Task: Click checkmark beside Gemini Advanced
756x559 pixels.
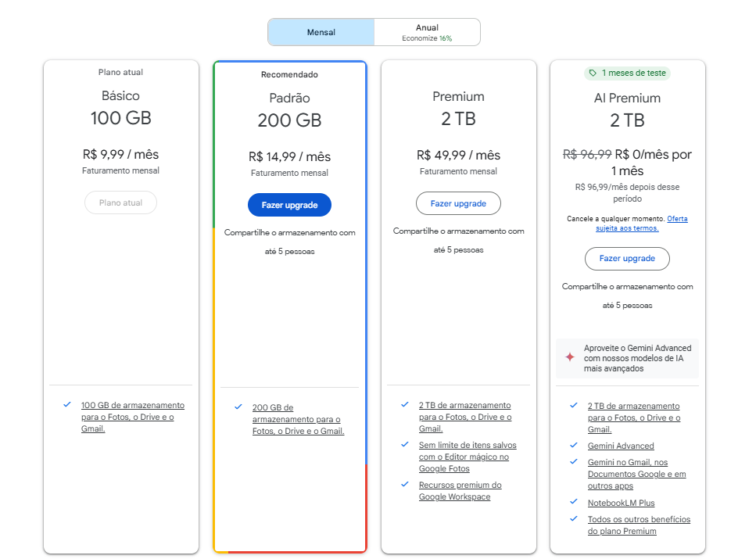Action: [x=574, y=445]
